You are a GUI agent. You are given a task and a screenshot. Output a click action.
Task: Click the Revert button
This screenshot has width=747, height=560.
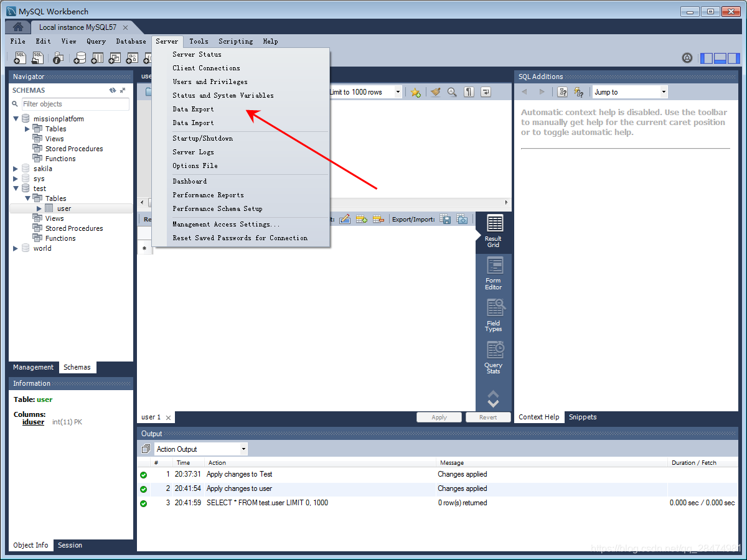tap(488, 418)
